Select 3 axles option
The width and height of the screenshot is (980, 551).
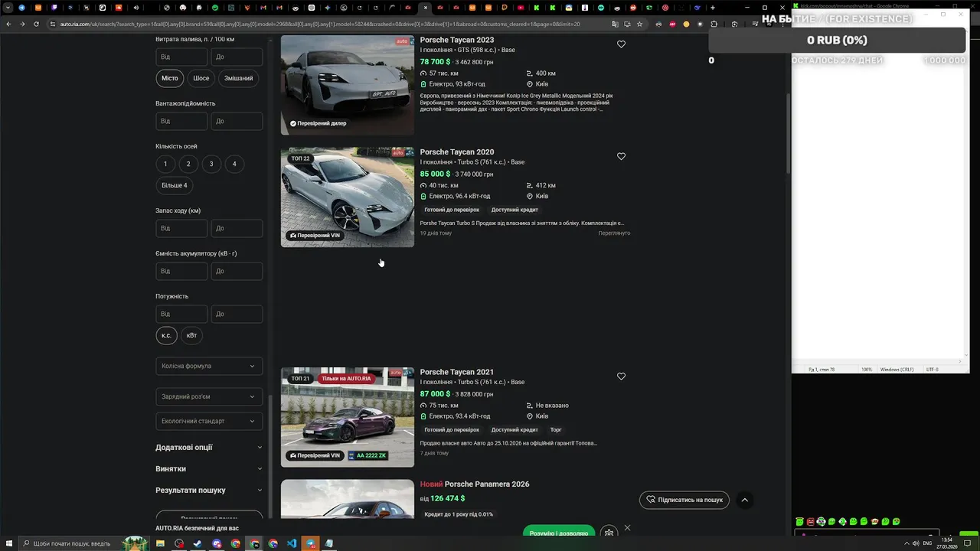[211, 164]
